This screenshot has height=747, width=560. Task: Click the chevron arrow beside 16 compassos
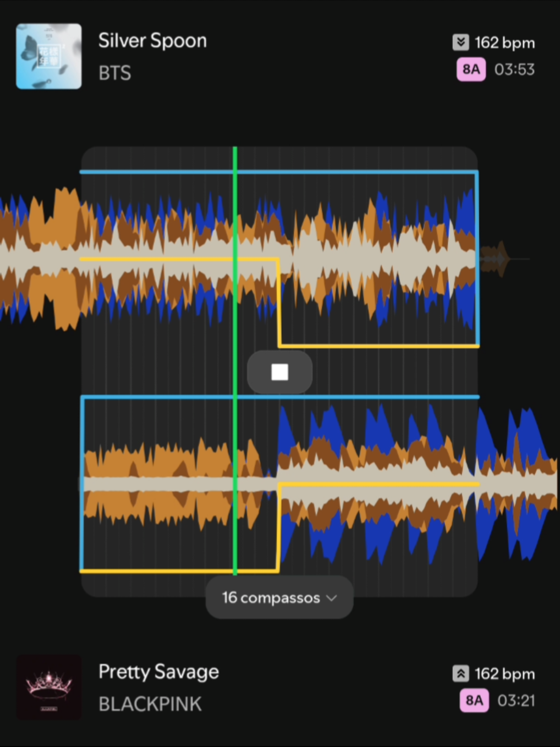click(x=332, y=598)
